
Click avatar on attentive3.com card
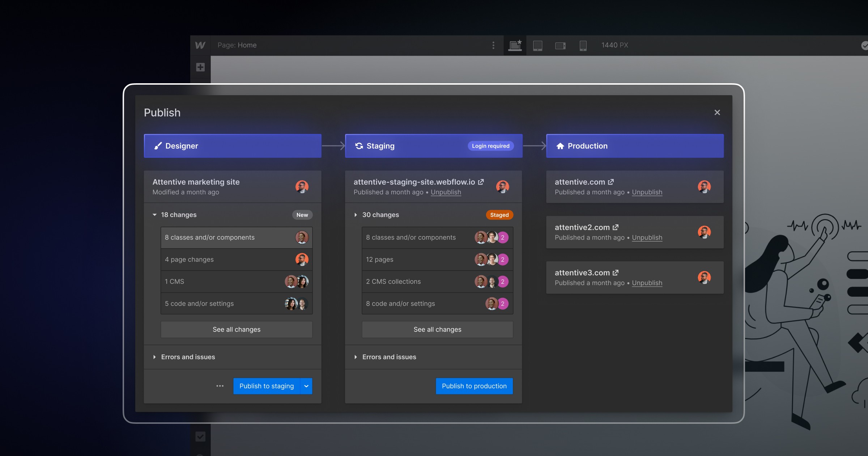704,278
